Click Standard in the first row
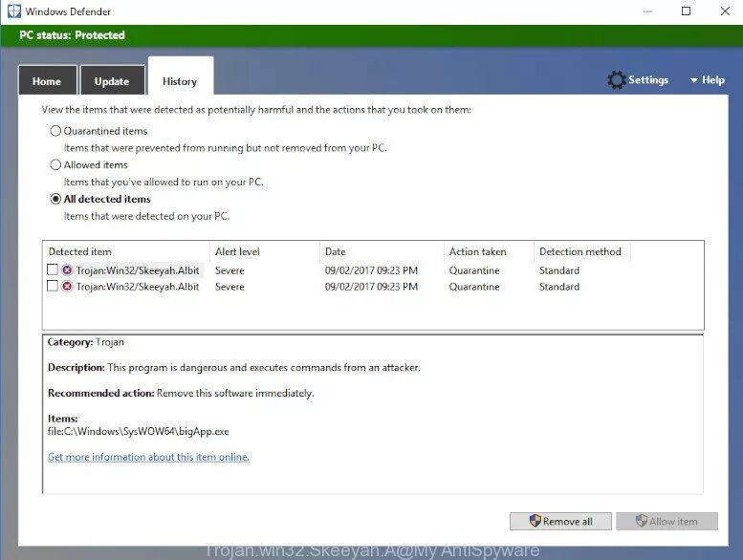Viewport: 743px width, 560px height. point(559,270)
